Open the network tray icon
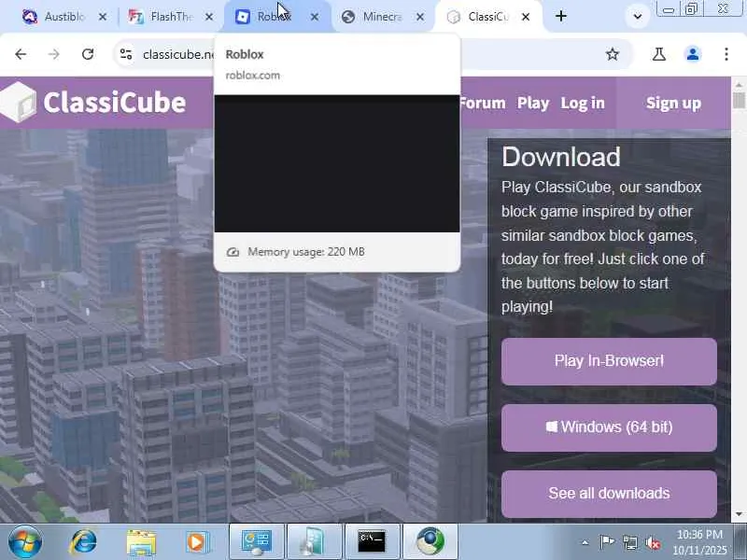The width and height of the screenshot is (747, 560). (629, 542)
